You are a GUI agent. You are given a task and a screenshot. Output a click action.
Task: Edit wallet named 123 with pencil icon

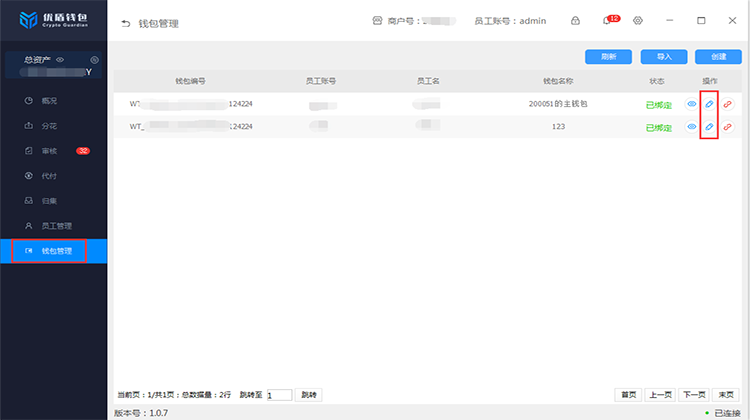click(709, 127)
